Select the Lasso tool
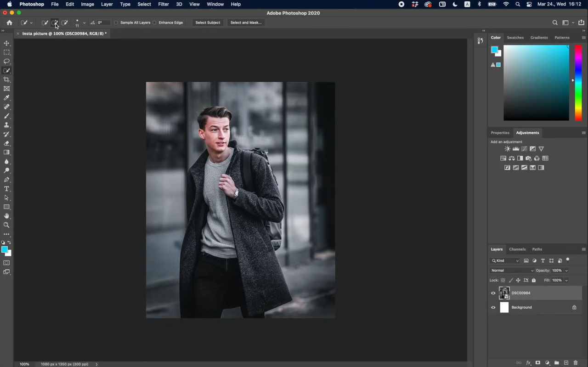The height and width of the screenshot is (367, 588). click(6, 61)
